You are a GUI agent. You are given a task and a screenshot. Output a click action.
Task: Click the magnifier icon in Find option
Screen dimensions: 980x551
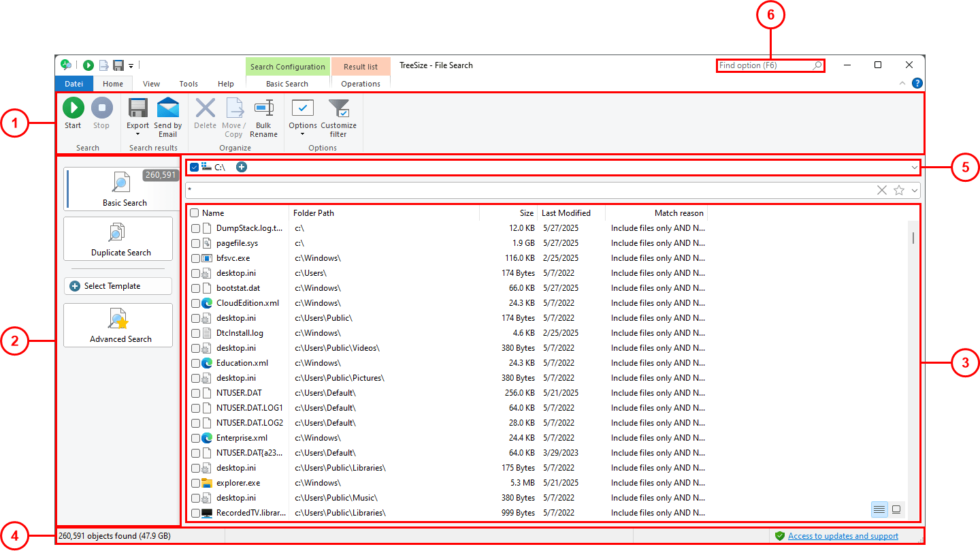[x=817, y=65]
